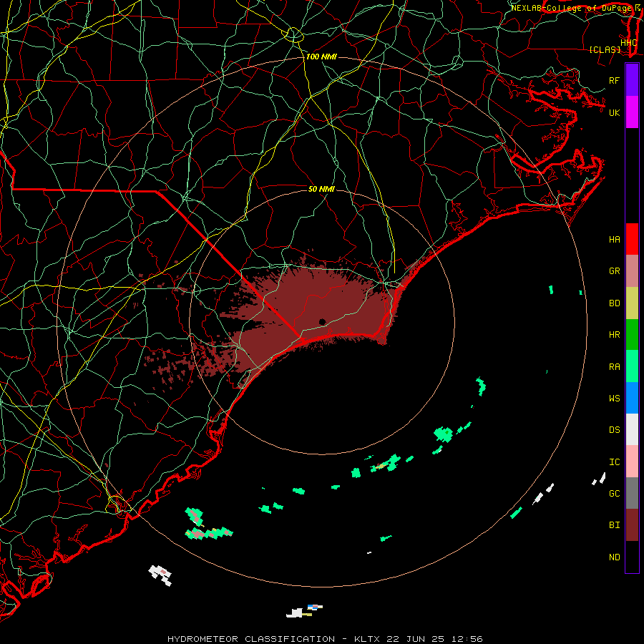The width and height of the screenshot is (644, 644).
Task: Select the blue WS wet snow swatch
Action: pyautogui.click(x=632, y=398)
